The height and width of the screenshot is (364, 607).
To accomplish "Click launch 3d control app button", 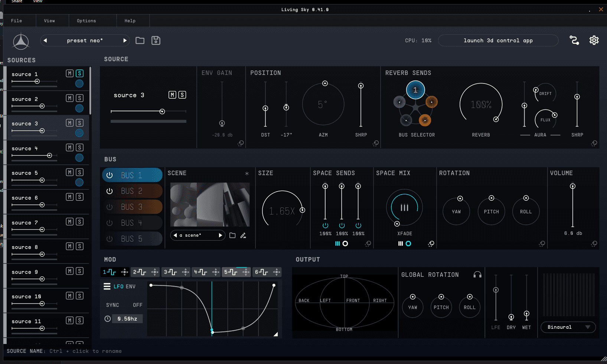I will (x=498, y=40).
